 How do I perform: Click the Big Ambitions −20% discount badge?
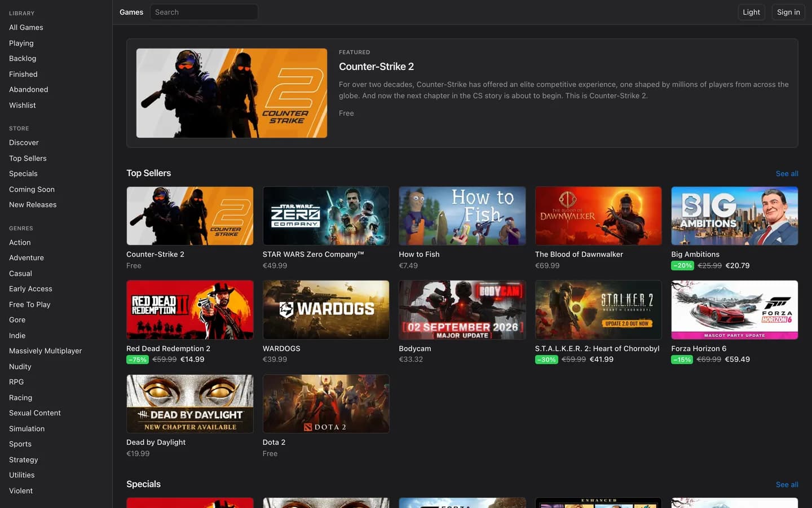682,265
